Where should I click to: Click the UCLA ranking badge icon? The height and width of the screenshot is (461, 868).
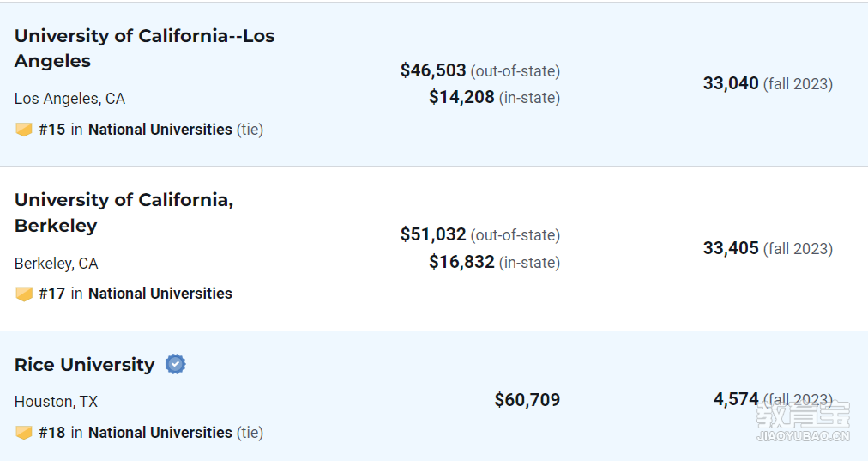coord(24,130)
